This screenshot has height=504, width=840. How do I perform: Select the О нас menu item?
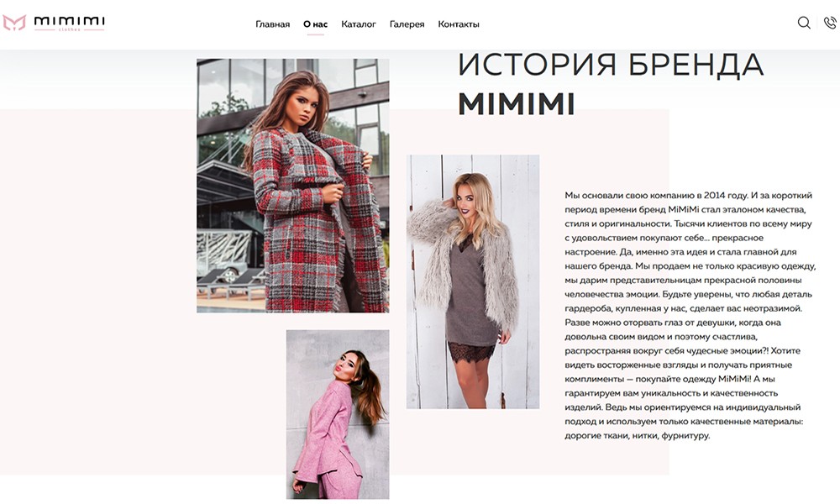click(315, 24)
